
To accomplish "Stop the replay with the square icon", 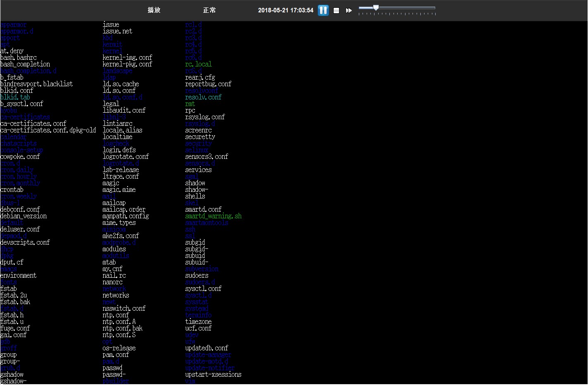I will click(x=337, y=10).
